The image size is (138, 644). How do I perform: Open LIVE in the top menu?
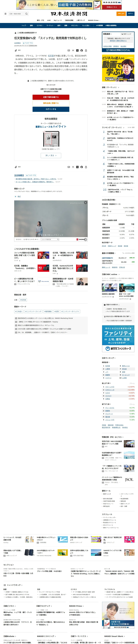[49, 20]
